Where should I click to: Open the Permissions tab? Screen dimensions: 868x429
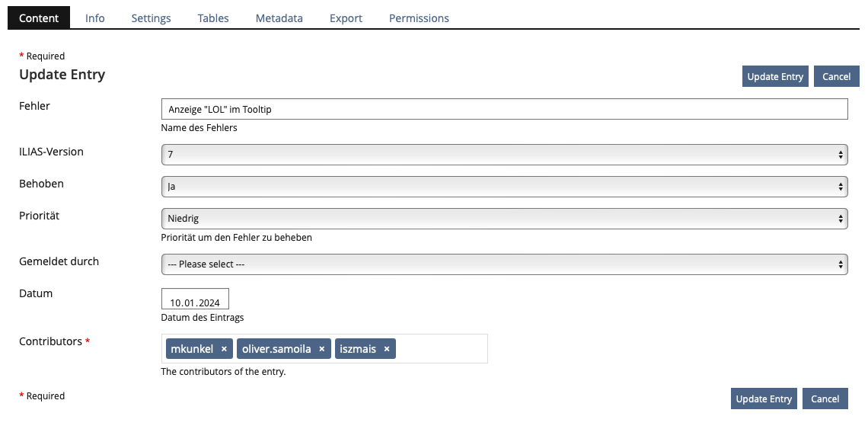click(x=419, y=18)
